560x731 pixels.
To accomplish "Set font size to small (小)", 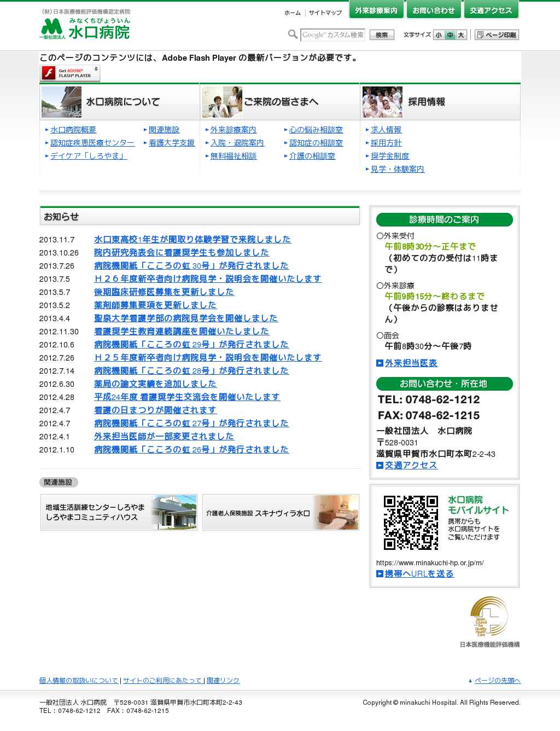I will click(x=439, y=35).
